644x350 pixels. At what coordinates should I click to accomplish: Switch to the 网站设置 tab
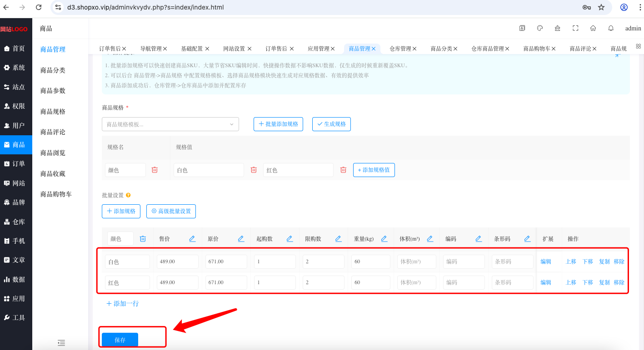coord(234,49)
